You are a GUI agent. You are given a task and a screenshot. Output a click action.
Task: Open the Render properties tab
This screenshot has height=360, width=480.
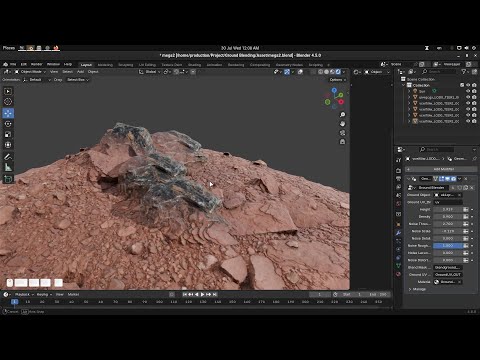click(x=398, y=170)
